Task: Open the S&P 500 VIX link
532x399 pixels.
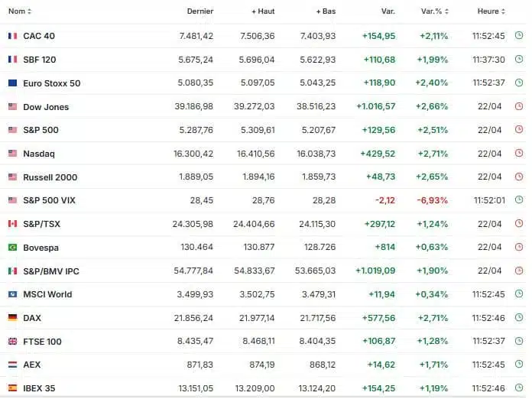Action: click(x=49, y=201)
